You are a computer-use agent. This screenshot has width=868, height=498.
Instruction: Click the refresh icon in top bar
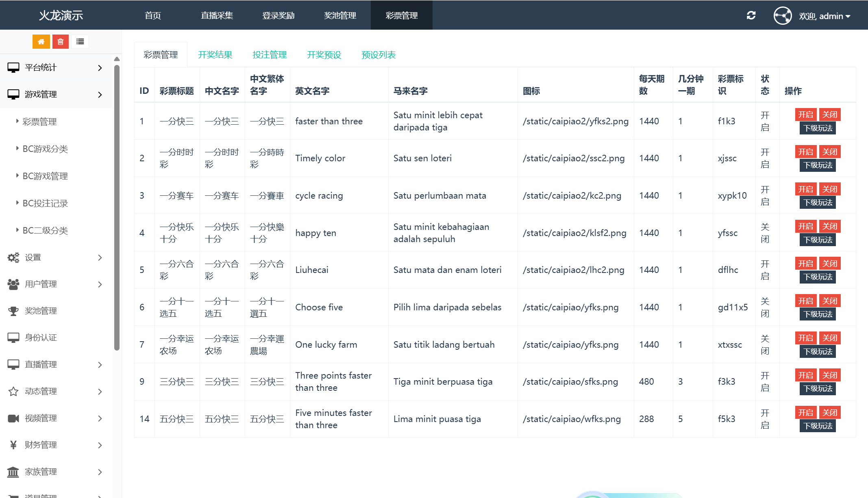(751, 15)
